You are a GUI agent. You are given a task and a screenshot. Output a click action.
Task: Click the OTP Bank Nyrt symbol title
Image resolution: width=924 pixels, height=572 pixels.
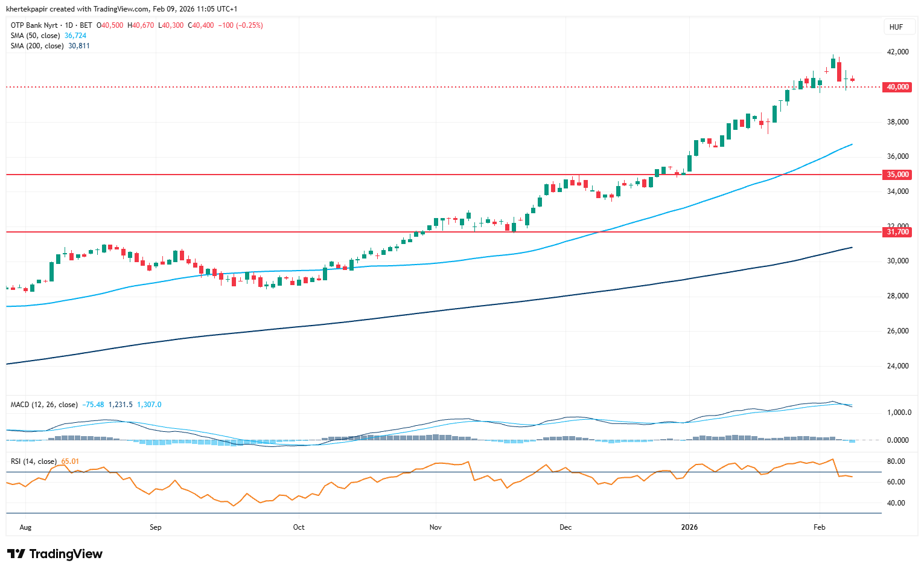pyautogui.click(x=35, y=25)
